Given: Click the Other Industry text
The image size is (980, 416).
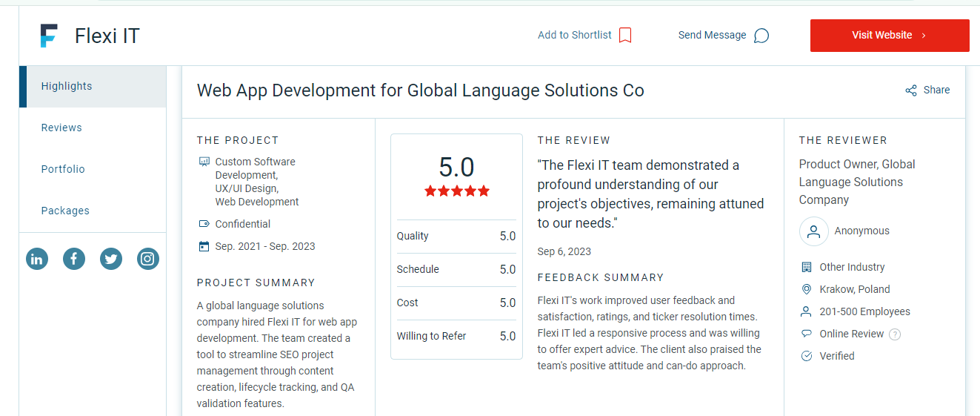Looking at the screenshot, I should click(x=853, y=267).
